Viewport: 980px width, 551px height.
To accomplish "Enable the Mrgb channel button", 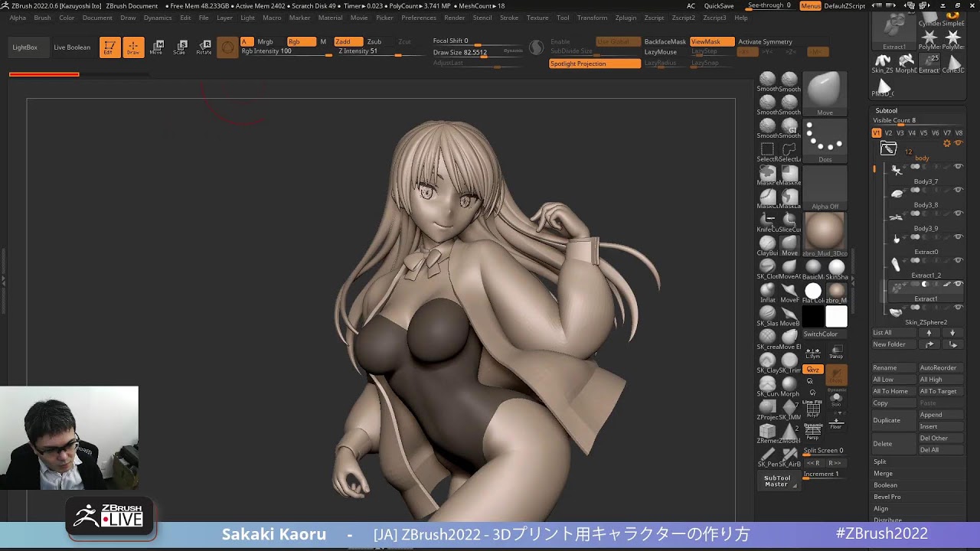I will 265,41.
